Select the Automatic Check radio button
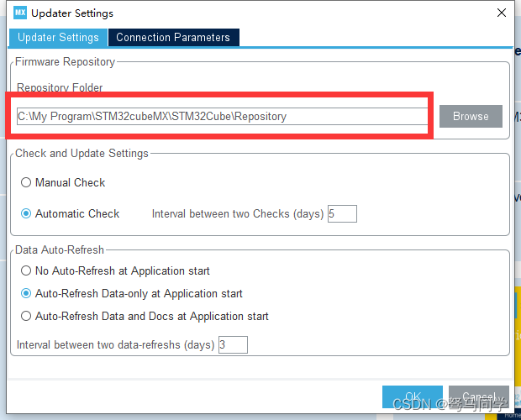The image size is (521, 420). pyautogui.click(x=26, y=213)
